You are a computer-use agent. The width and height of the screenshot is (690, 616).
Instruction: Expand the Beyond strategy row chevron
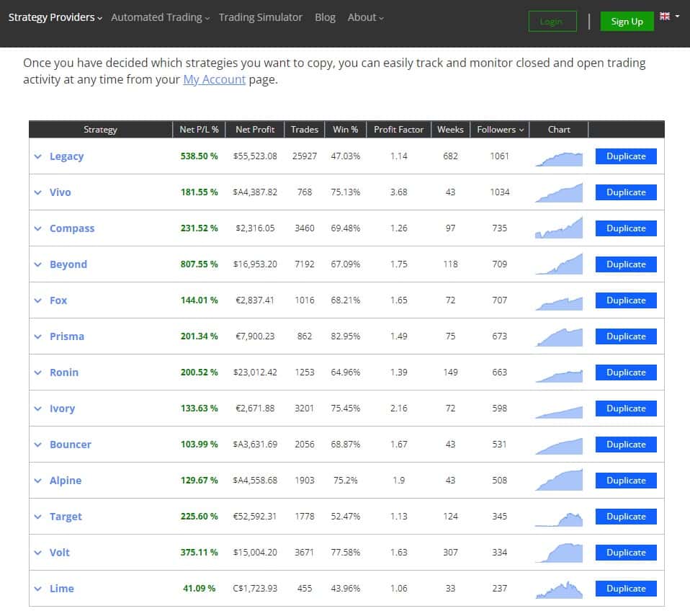38,264
